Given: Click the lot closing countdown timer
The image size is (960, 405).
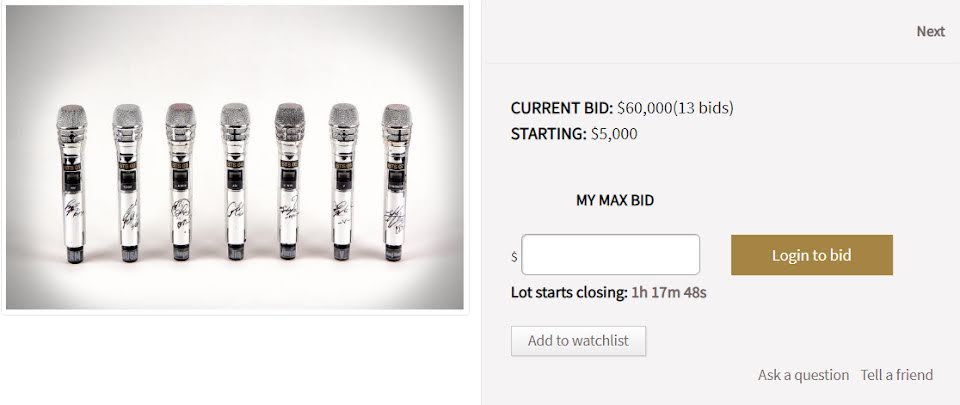Looking at the screenshot, I should point(669,293).
